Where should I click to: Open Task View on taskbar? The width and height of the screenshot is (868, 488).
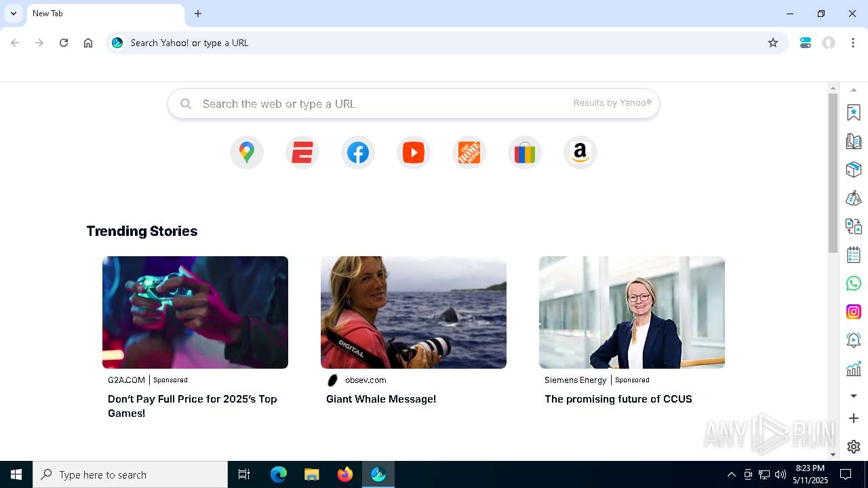point(244,474)
